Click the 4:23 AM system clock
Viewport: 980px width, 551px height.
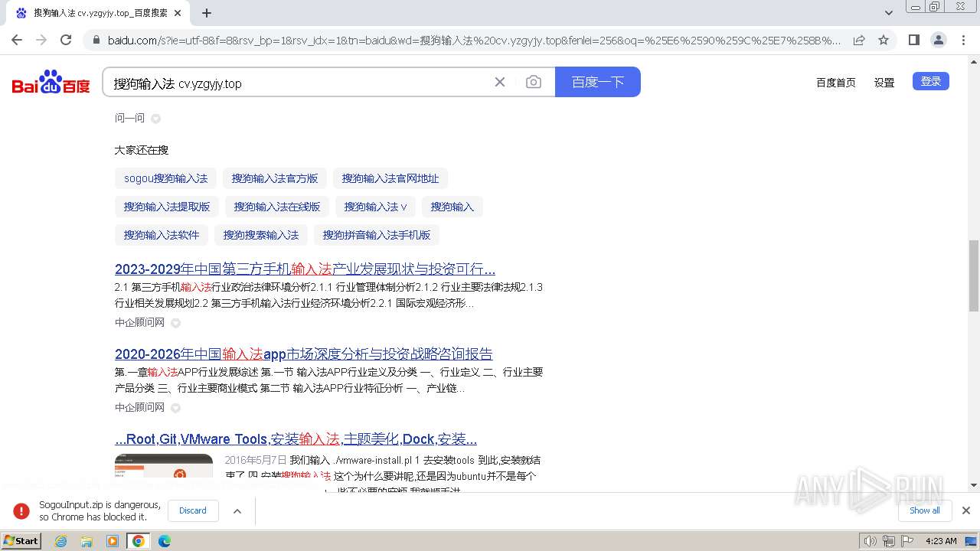click(x=941, y=541)
